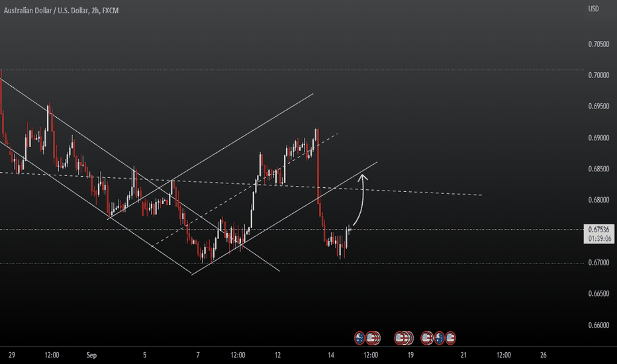Click the 0.69500 price axis label

(x=598, y=107)
